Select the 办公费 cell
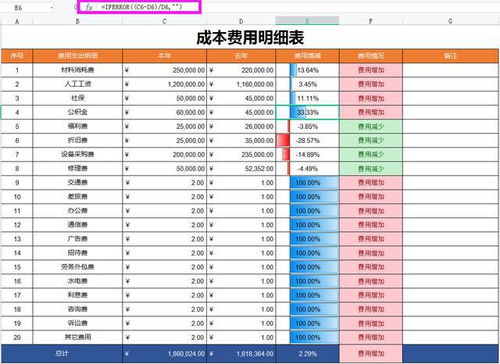This screenshot has height=364, width=500. [x=78, y=211]
